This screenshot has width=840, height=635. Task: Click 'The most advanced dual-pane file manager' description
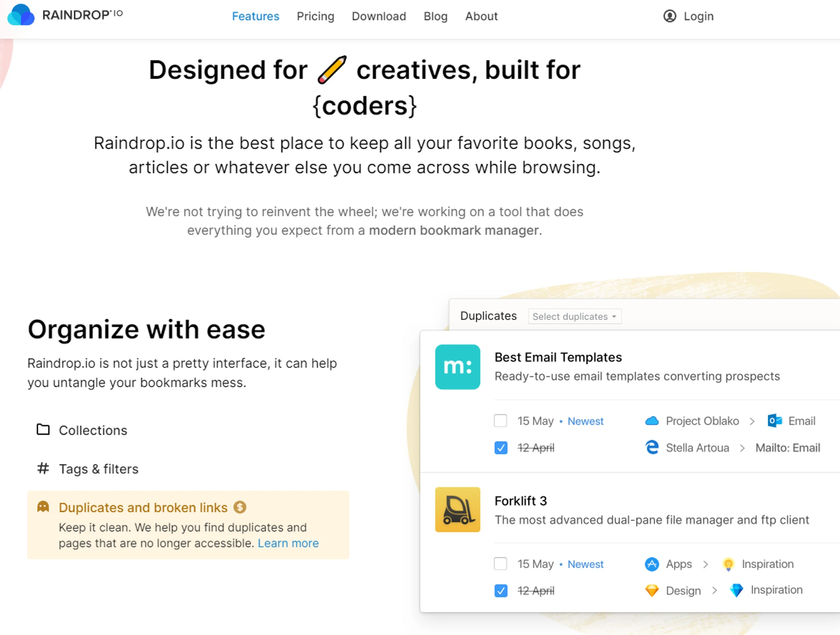click(652, 520)
